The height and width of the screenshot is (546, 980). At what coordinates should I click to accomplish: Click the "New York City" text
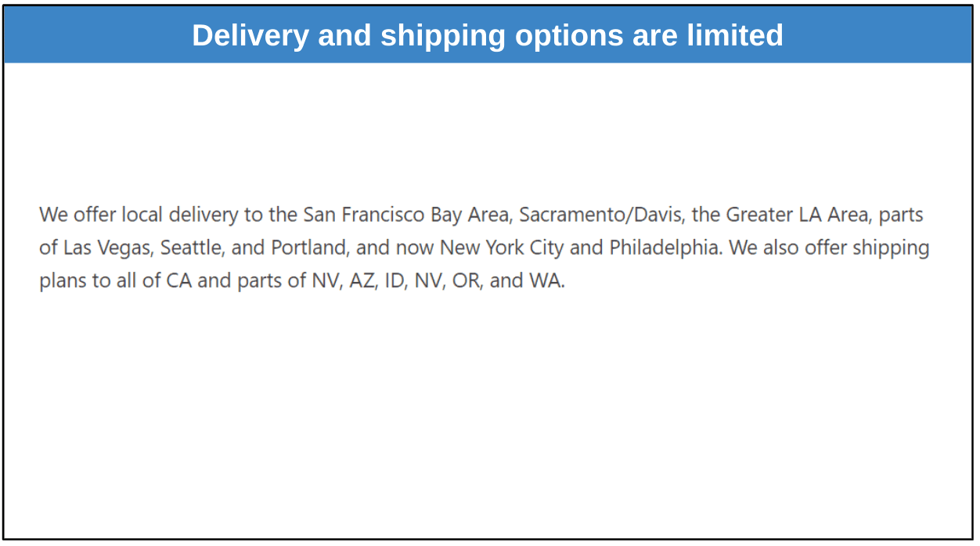click(x=502, y=248)
